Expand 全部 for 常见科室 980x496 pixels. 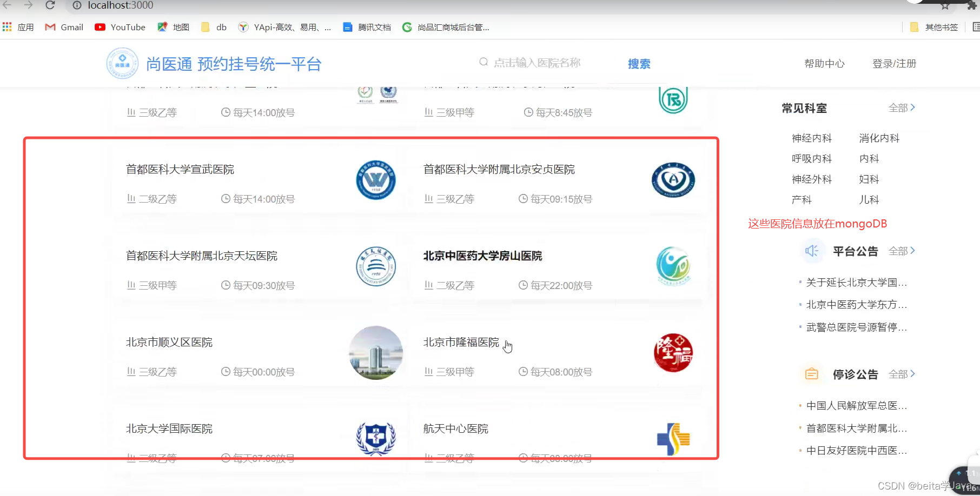(902, 108)
